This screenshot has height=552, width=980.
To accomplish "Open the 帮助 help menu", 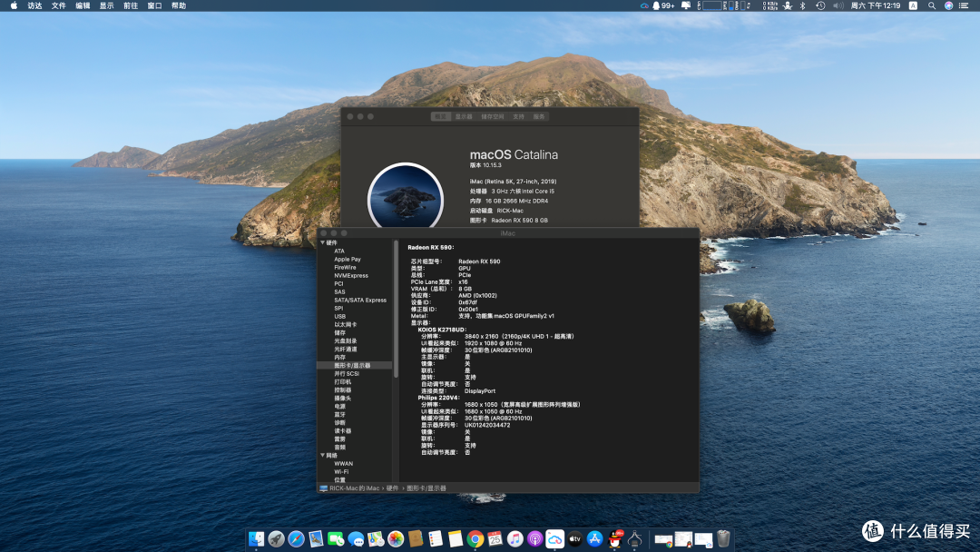I will 179,5.
